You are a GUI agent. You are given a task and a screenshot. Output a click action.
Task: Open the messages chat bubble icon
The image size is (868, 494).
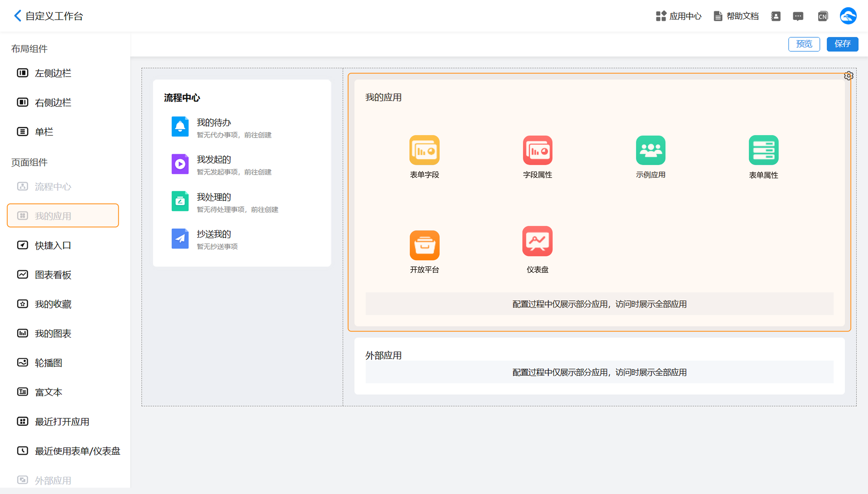tap(798, 16)
